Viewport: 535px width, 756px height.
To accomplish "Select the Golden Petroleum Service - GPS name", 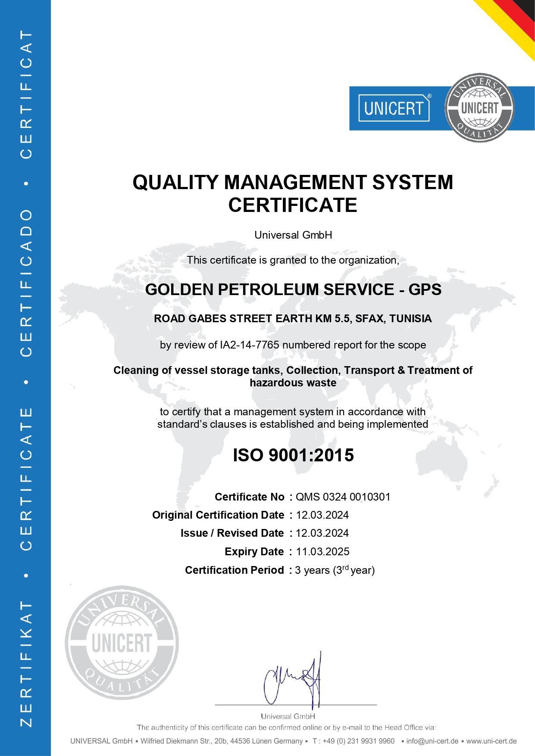I will (293, 289).
